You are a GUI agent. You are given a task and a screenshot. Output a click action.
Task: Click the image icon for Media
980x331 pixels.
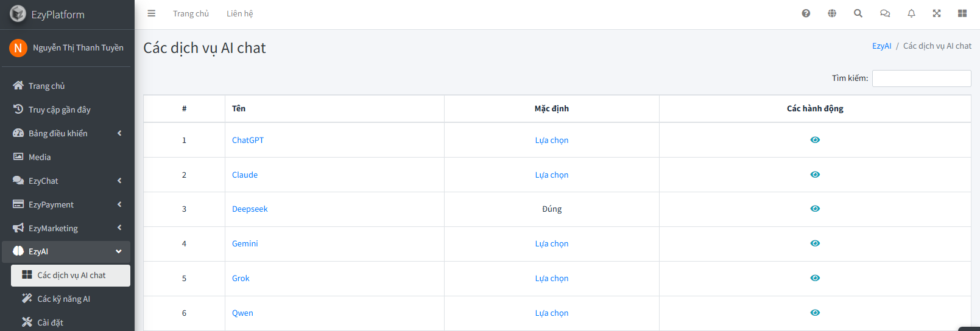click(x=18, y=157)
